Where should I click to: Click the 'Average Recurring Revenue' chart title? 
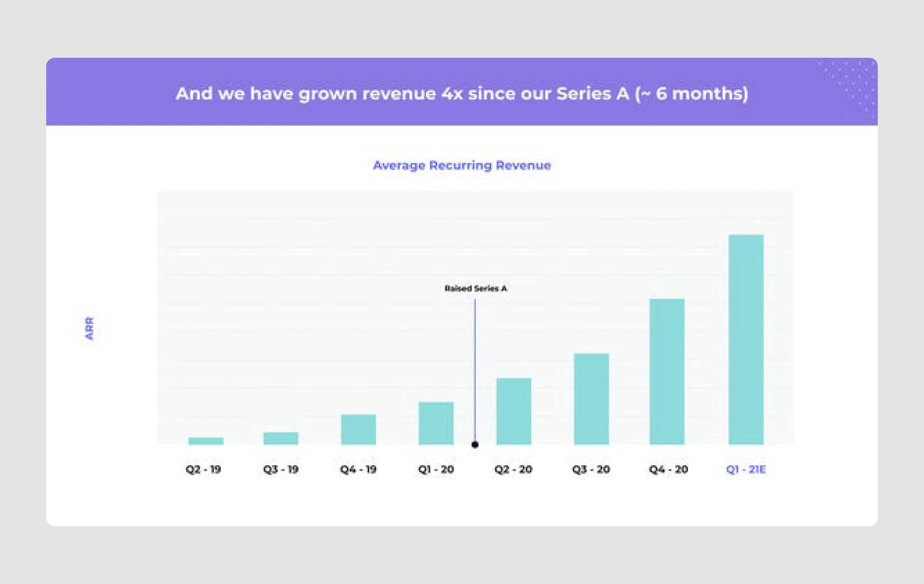point(462,165)
